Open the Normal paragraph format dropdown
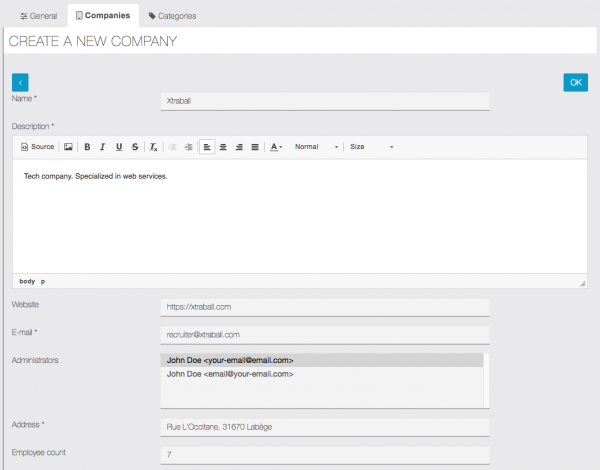The height and width of the screenshot is (470, 600). click(x=316, y=147)
